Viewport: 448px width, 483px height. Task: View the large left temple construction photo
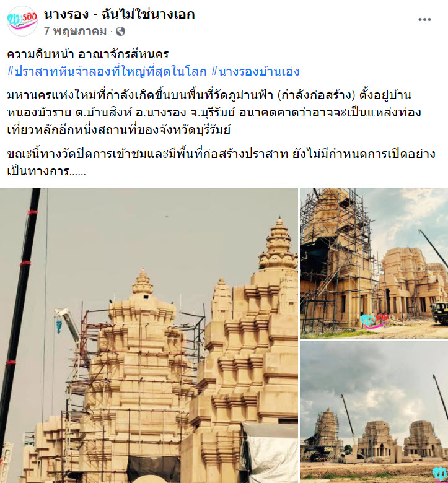pyautogui.click(x=149, y=336)
